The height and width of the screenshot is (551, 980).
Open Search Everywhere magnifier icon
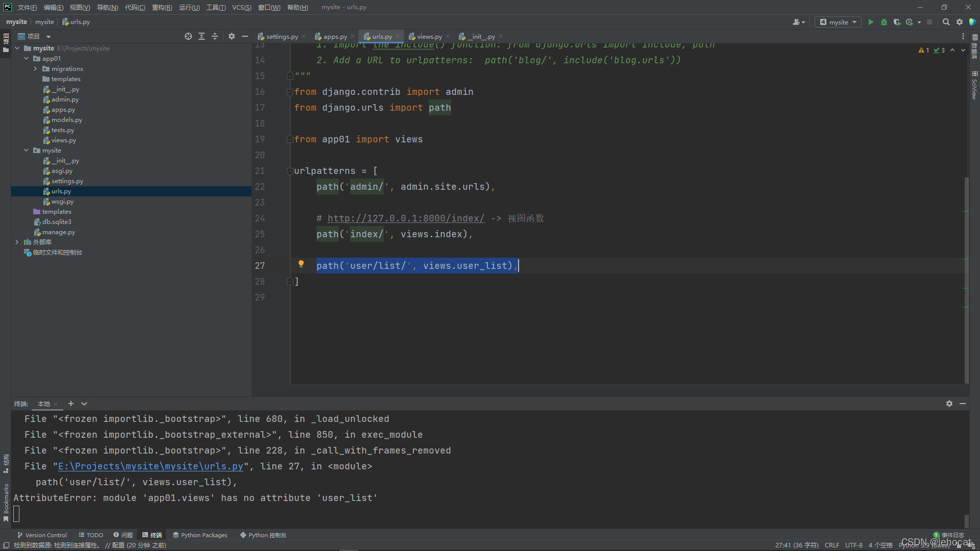click(x=946, y=22)
